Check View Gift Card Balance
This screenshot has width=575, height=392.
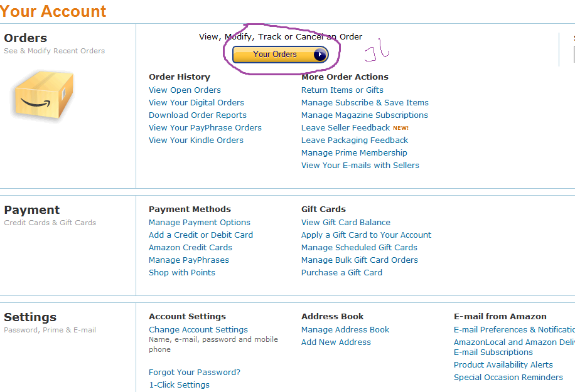click(346, 223)
